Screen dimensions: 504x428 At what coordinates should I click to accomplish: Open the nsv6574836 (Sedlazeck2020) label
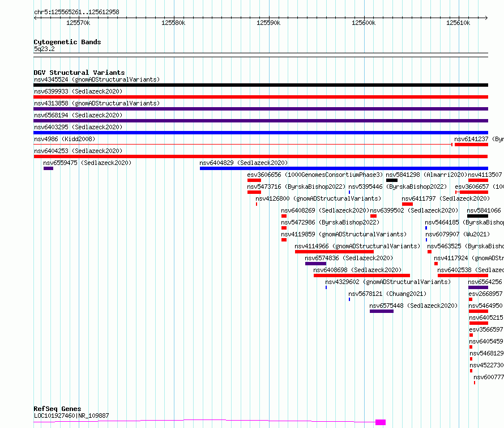(349, 258)
